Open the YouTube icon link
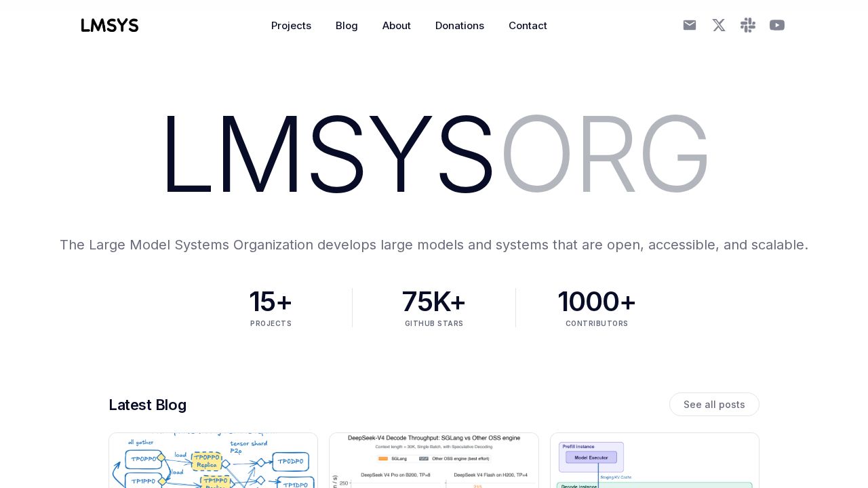 point(777,25)
